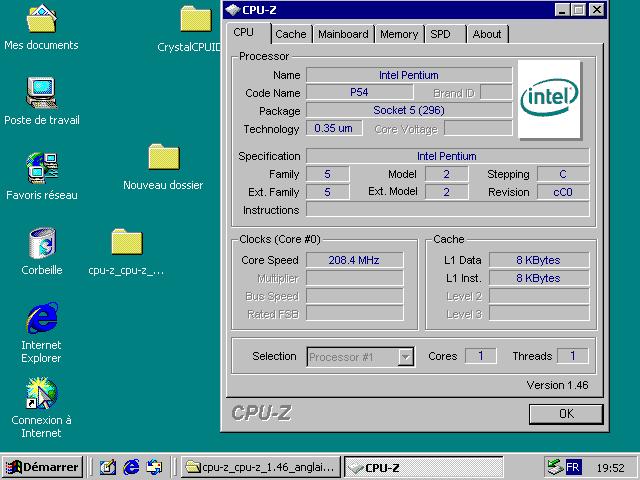This screenshot has height=480, width=640.
Task: Click the Ext. Model value field
Action: click(x=447, y=192)
